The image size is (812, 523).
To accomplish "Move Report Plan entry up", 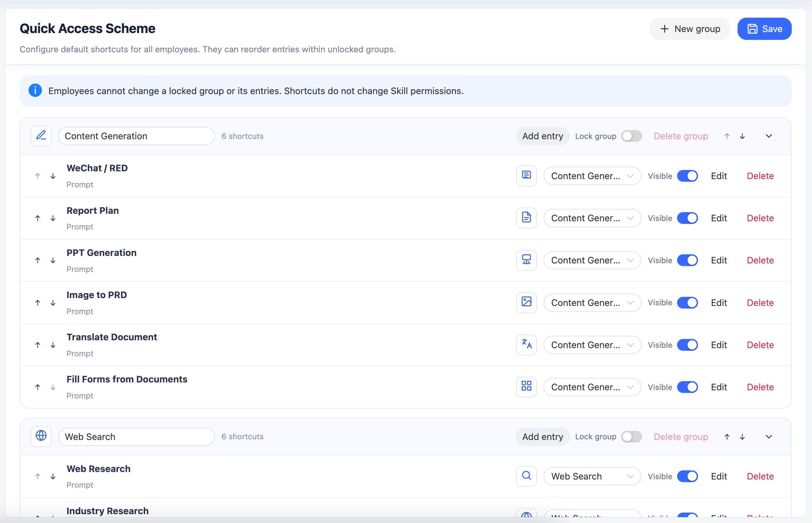I will pyautogui.click(x=38, y=218).
